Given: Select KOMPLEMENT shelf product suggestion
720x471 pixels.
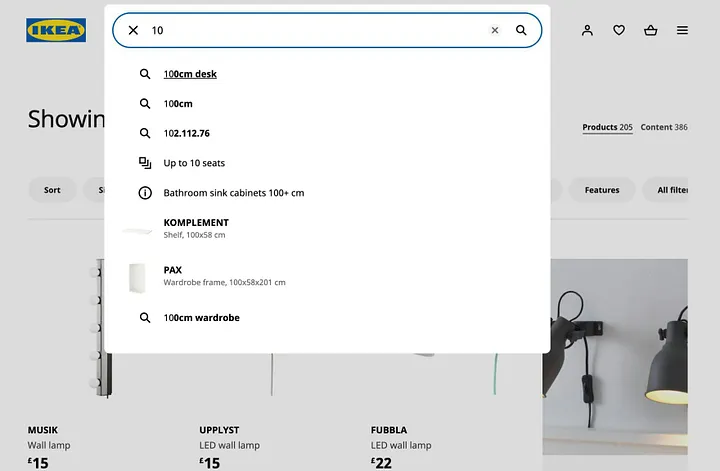Looking at the screenshot, I should (196, 228).
